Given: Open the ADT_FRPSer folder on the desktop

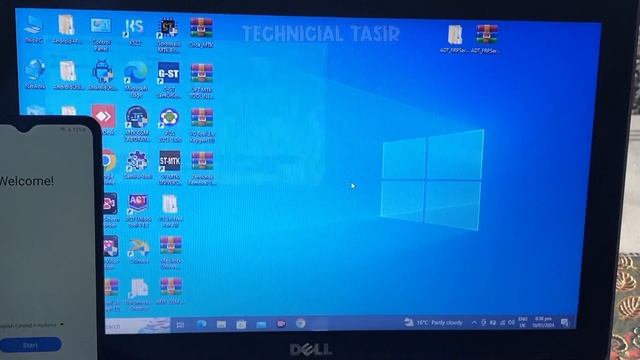Looking at the screenshot, I should click(x=454, y=39).
